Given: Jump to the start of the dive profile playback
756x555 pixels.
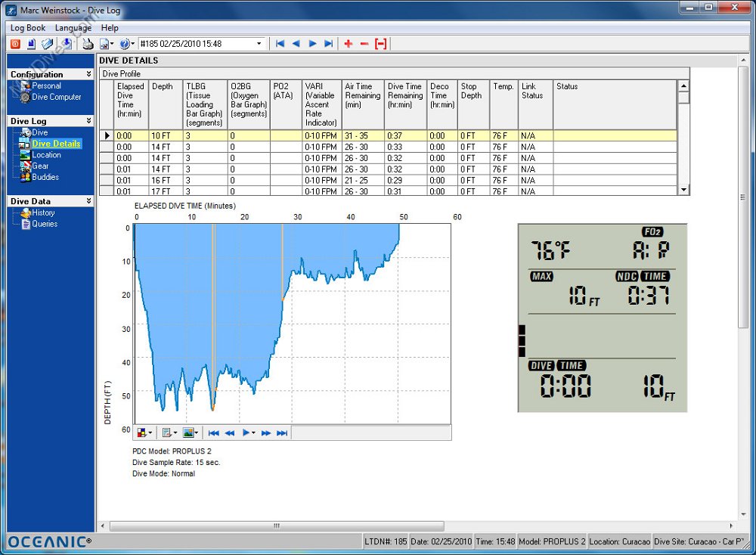Looking at the screenshot, I should coord(214,433).
